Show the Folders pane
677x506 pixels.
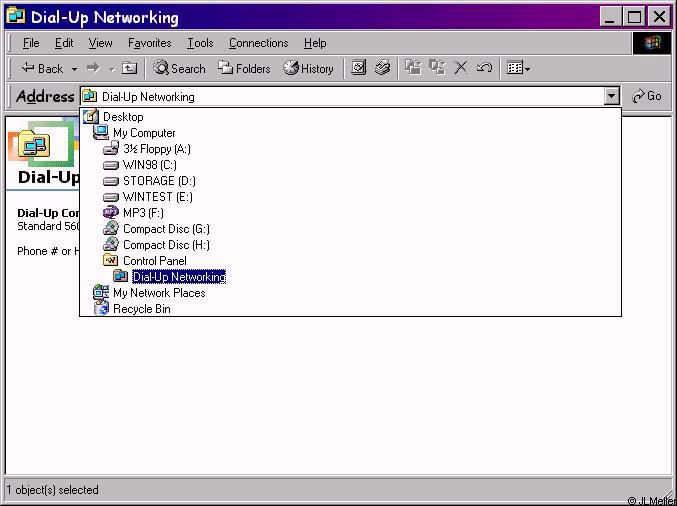coord(244,68)
